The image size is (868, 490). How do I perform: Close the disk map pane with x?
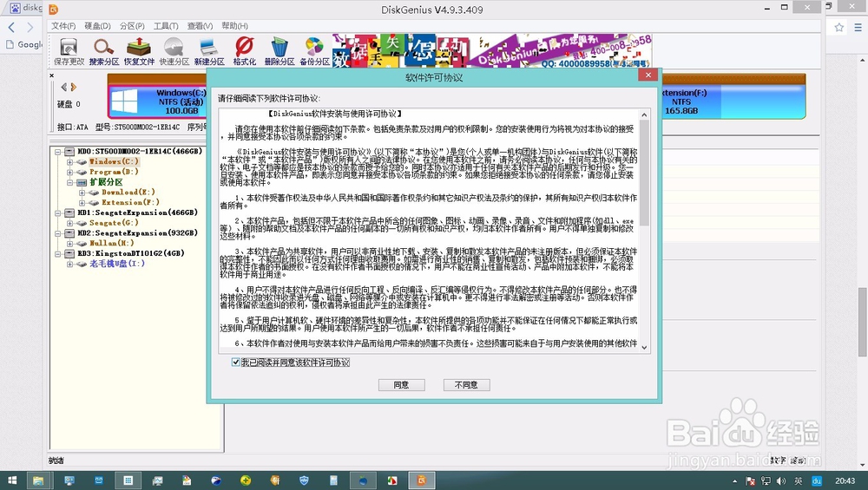(x=51, y=75)
